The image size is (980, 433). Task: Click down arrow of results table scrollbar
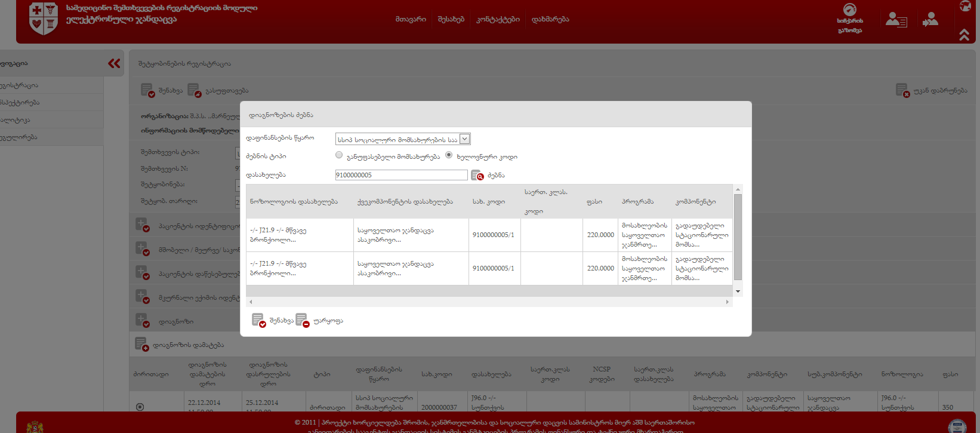click(738, 291)
